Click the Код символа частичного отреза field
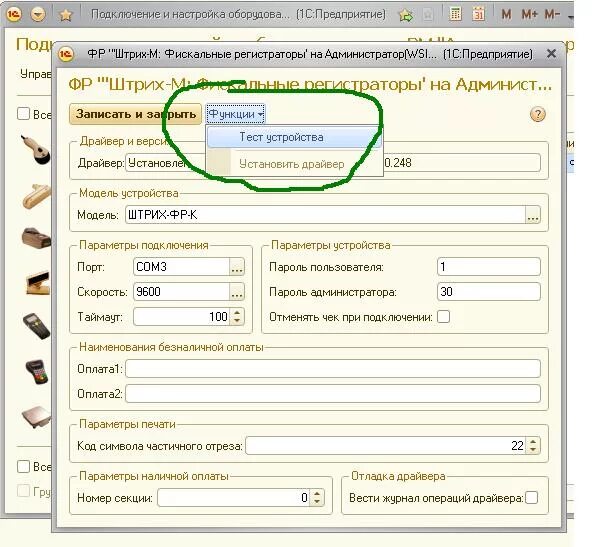Viewport: 592px width, 547px height. coord(386,446)
